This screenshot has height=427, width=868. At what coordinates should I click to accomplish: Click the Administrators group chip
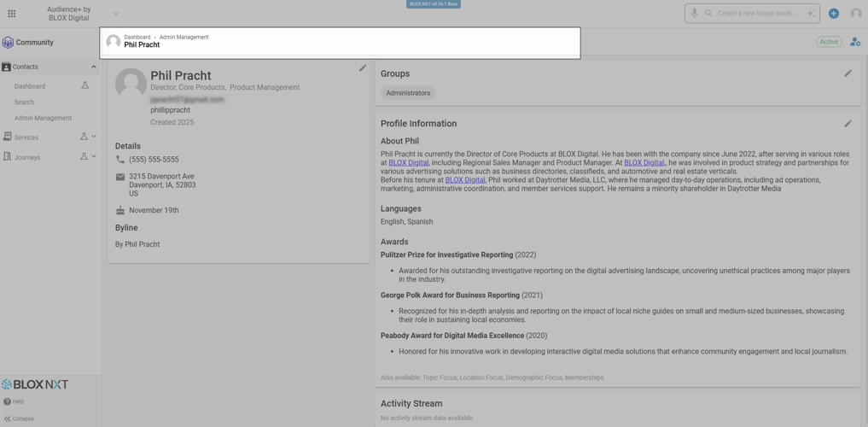click(408, 93)
